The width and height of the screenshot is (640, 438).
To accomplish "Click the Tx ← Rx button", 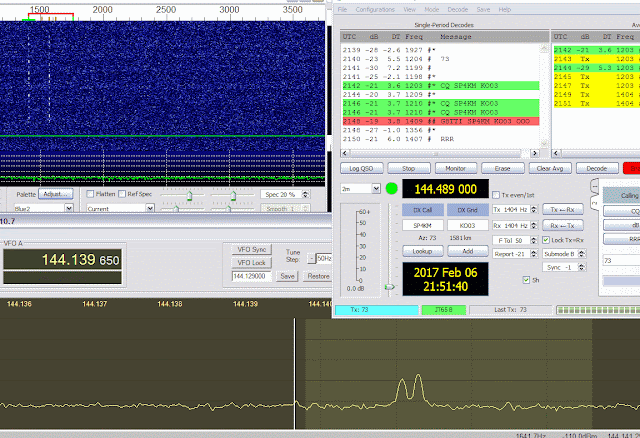I will click(563, 209).
